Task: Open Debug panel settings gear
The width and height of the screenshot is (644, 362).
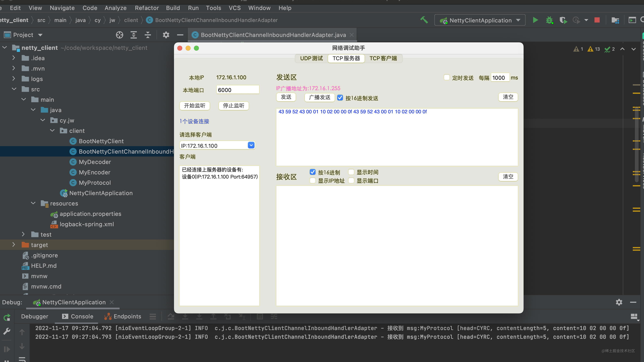Action: pos(619,302)
